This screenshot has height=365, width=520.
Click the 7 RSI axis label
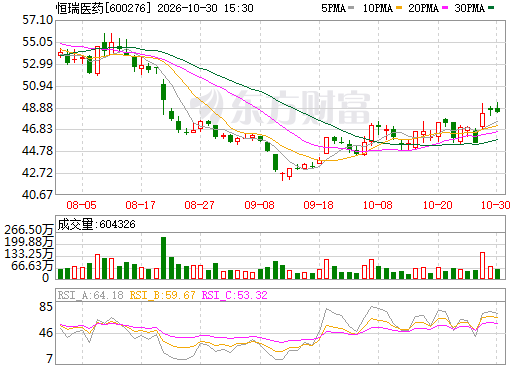click(50, 359)
